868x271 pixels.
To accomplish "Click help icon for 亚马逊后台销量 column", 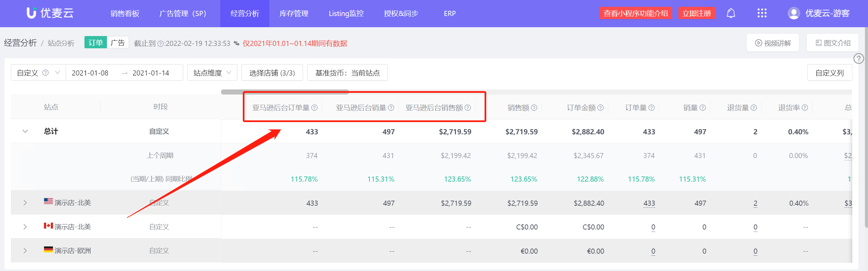I will 391,108.
